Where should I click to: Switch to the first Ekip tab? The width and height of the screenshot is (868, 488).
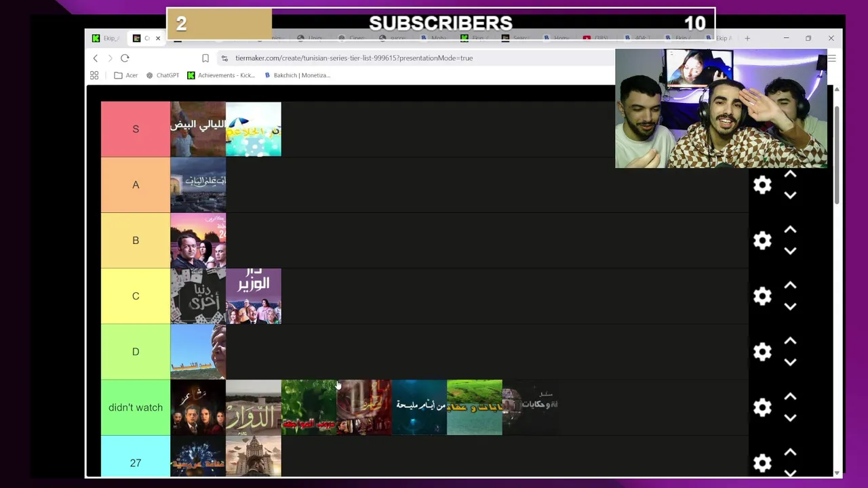coord(107,38)
